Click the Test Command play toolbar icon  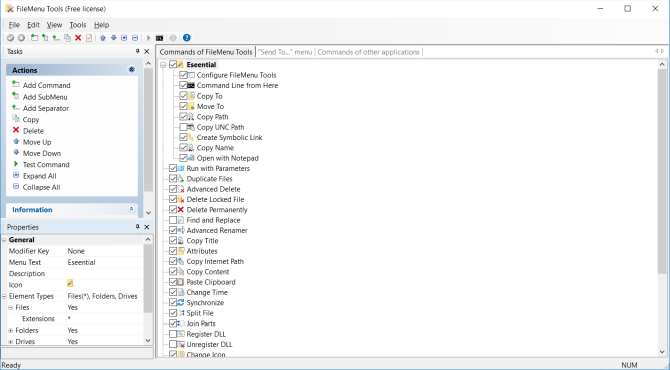coord(148,38)
